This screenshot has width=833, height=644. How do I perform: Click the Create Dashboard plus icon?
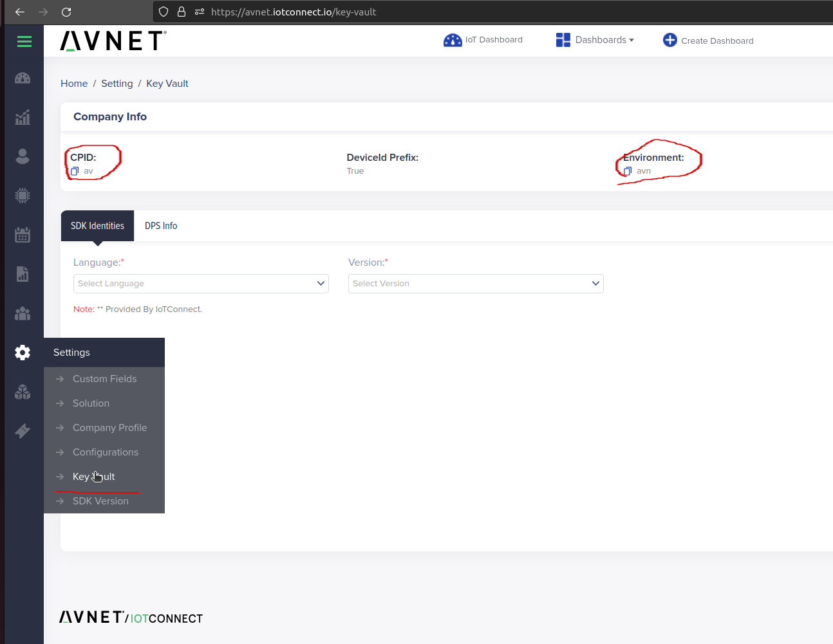click(670, 40)
